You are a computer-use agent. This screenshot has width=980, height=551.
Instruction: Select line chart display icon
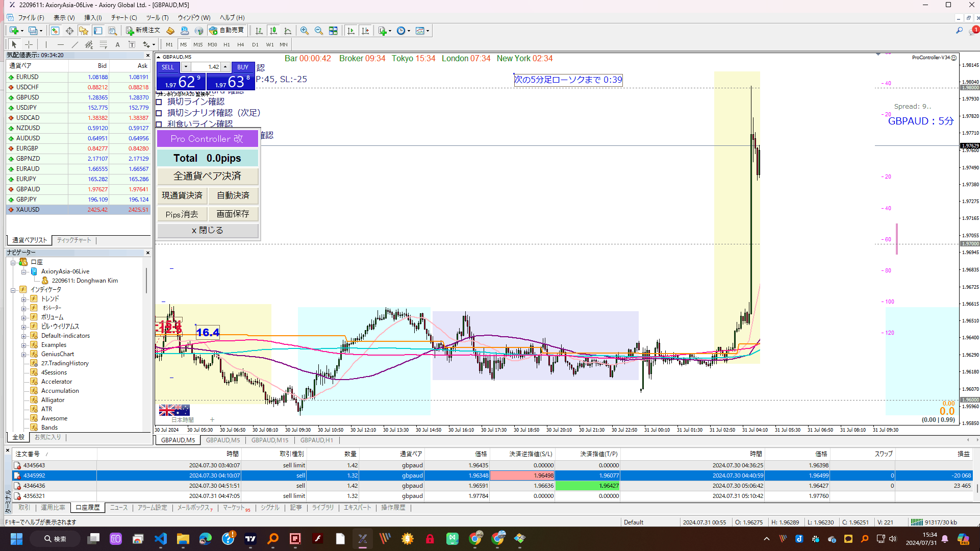[288, 31]
